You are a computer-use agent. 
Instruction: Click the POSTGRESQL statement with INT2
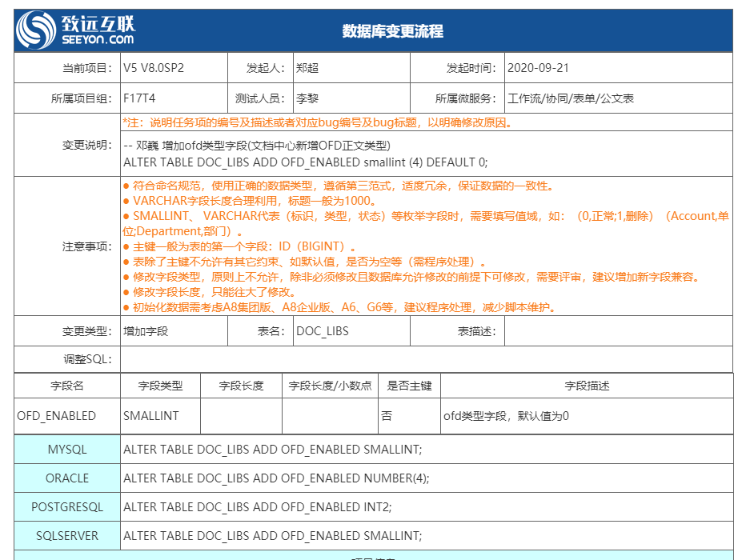pyautogui.click(x=426, y=507)
